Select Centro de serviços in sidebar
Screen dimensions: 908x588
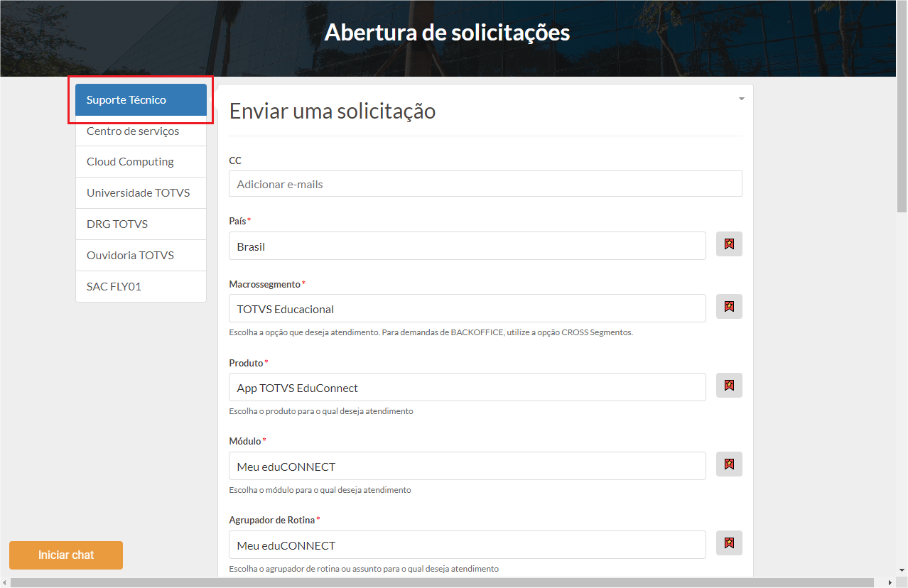(141, 131)
